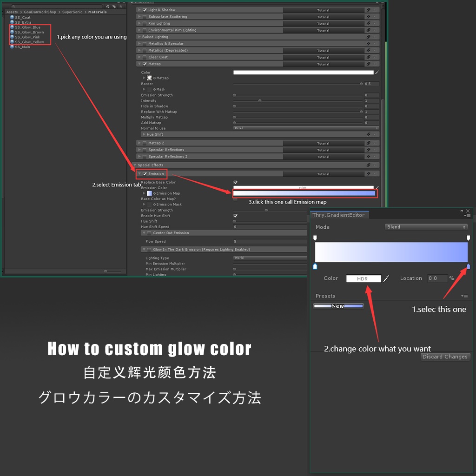Click the link icon on Baked Lighting row
The width and height of the screenshot is (476, 476).
tap(368, 37)
